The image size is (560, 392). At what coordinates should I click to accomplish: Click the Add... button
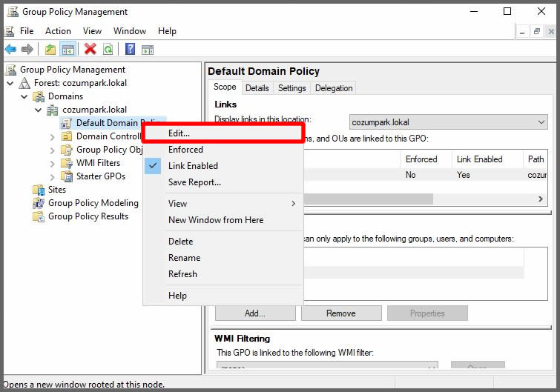pos(255,313)
